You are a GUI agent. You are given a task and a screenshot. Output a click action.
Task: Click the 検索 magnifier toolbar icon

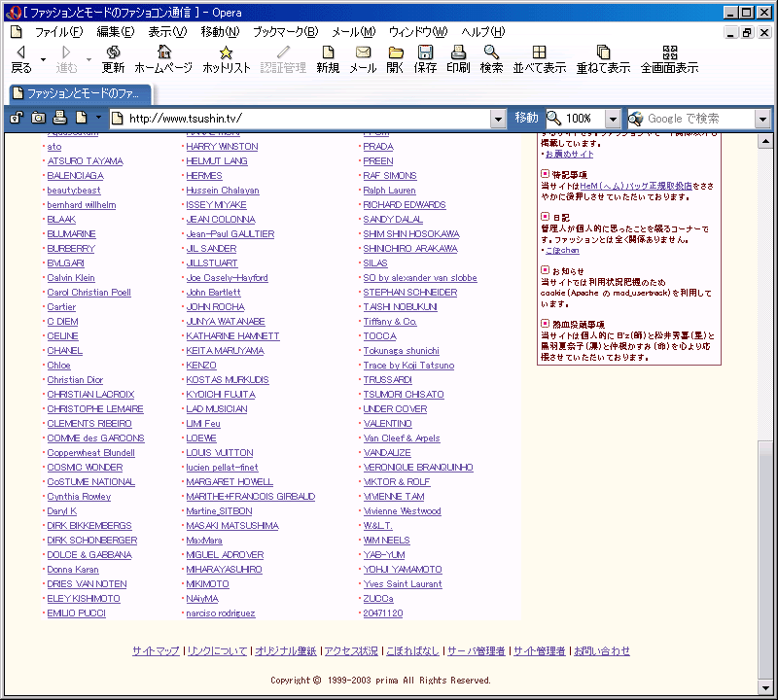point(491,59)
